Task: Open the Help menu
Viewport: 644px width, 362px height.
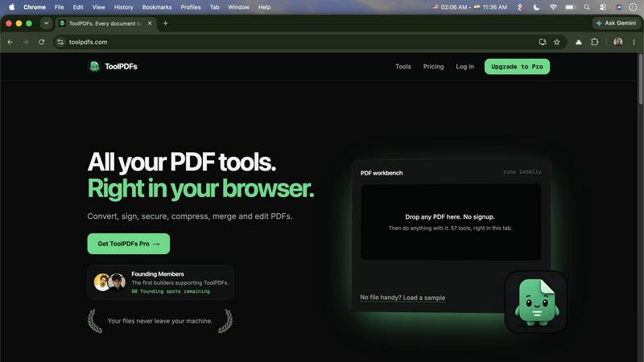Action: 265,7
